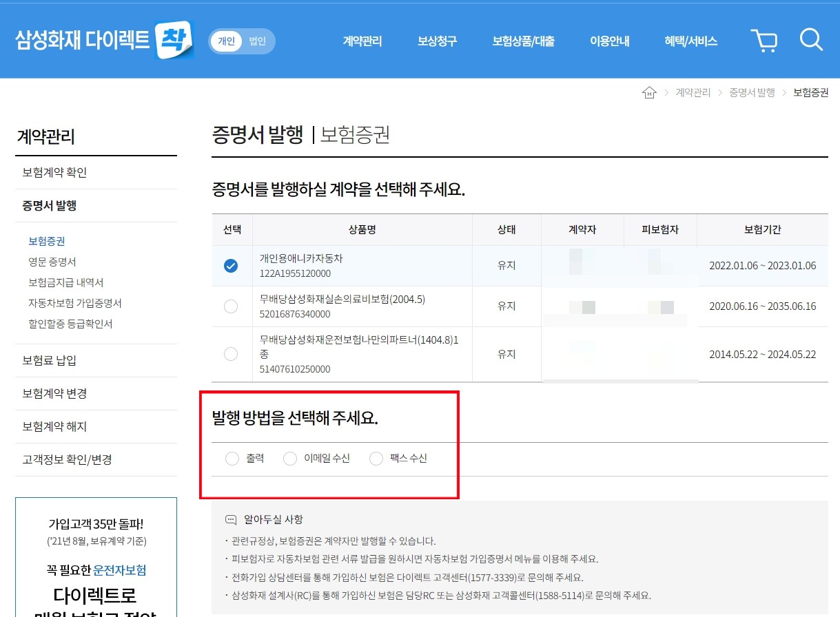Click the 알아두실 사항 speech bubble icon
Image resolution: width=840 pixels, height=617 pixels.
point(231,520)
